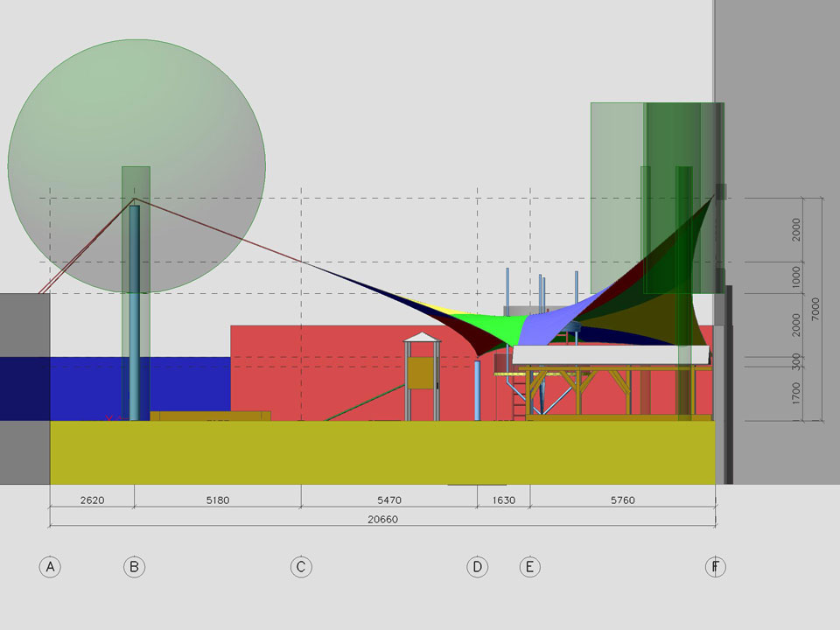Select the 20660 overall dimension text
840x630 pixels.
click(x=382, y=519)
